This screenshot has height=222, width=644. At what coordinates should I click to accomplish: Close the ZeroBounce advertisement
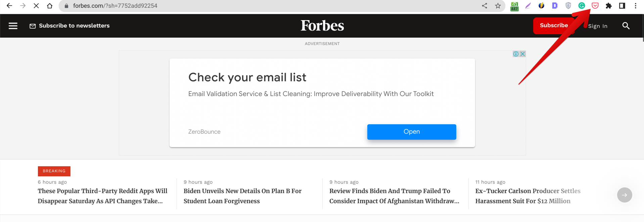522,54
